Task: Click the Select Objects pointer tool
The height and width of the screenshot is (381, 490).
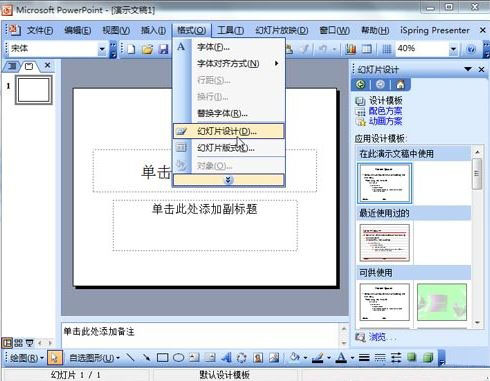Action: click(x=54, y=358)
